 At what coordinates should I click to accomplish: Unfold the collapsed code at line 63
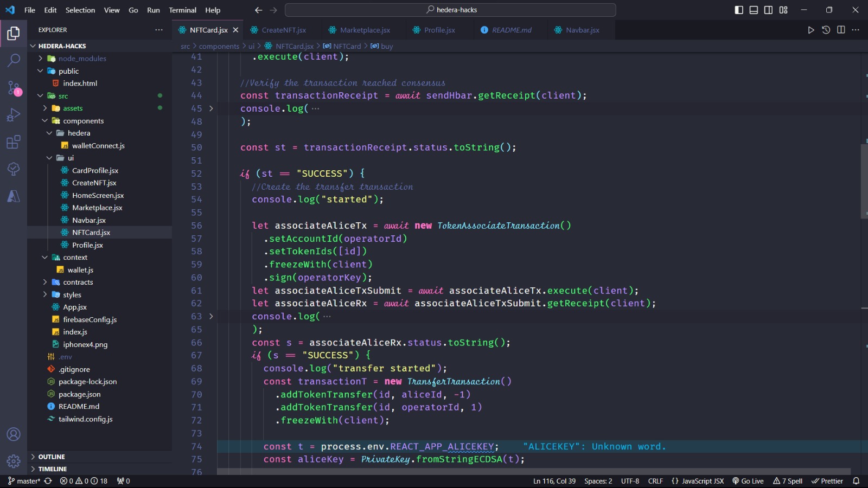[x=211, y=316]
